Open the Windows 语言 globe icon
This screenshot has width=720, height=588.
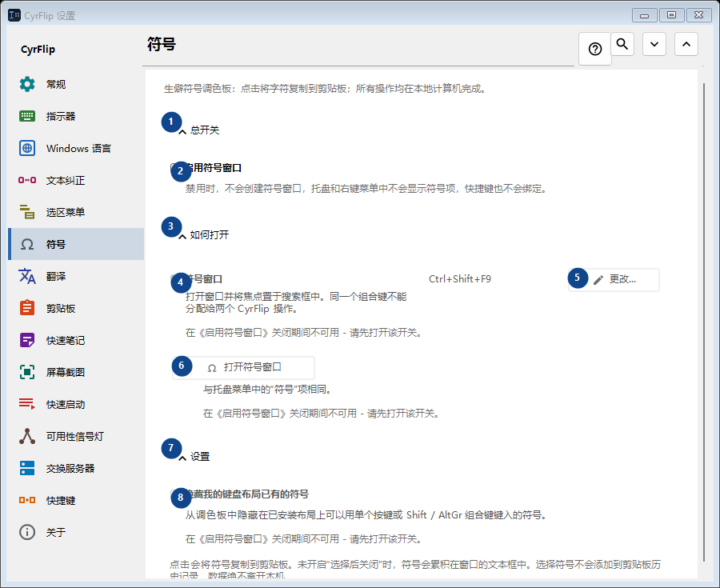coord(27,148)
